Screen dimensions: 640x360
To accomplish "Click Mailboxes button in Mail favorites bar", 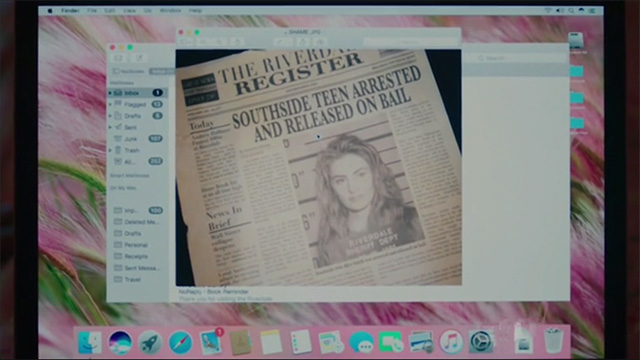I will point(128,71).
